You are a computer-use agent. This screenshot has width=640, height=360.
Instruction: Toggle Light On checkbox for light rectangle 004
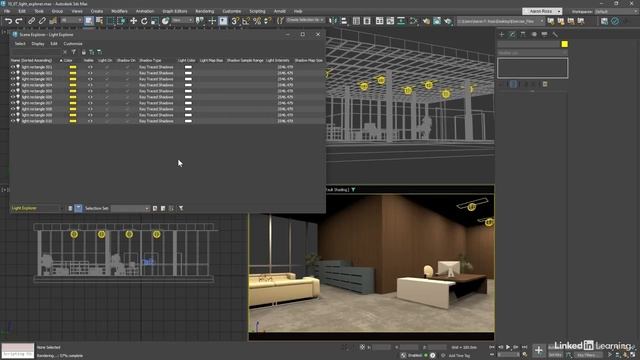(107, 85)
